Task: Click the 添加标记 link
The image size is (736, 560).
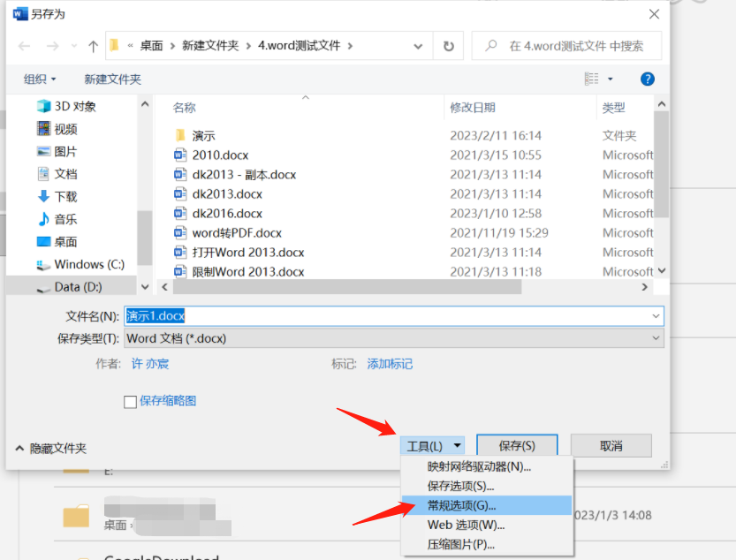Action: (x=390, y=364)
